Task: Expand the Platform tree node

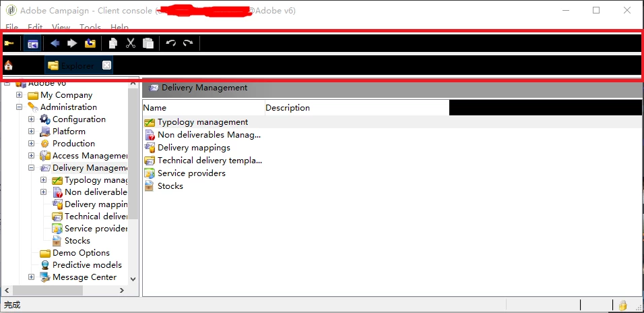Action: pos(31,132)
